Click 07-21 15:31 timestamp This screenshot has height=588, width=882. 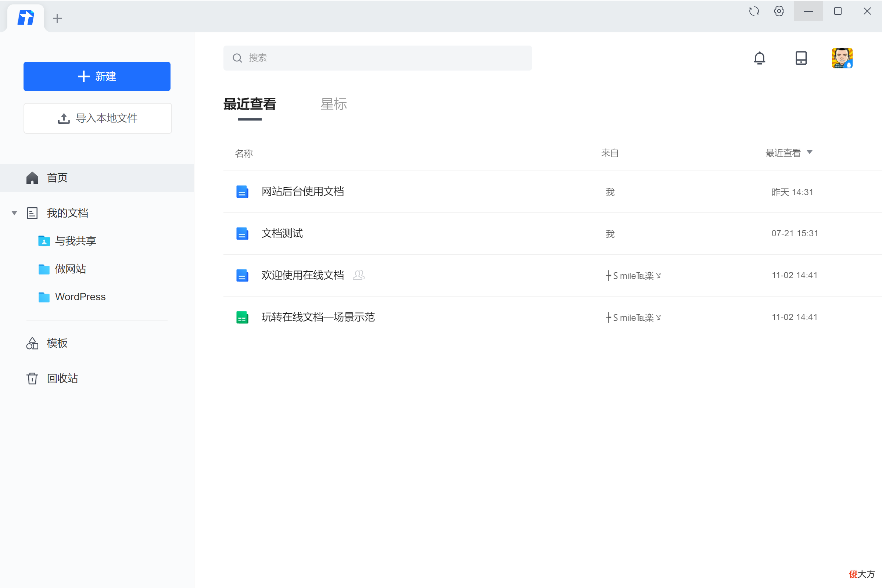pyautogui.click(x=795, y=233)
